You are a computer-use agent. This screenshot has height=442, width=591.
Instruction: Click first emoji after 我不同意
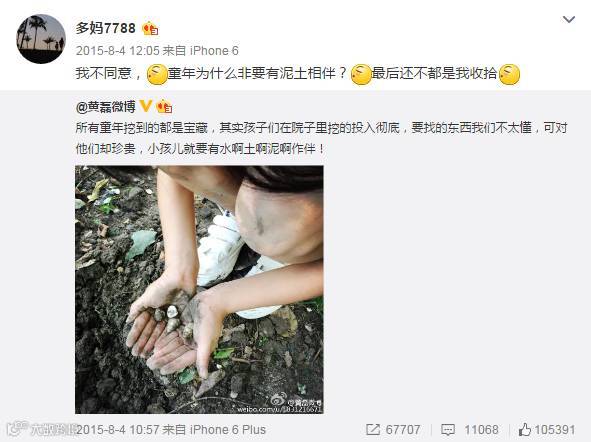pos(157,74)
